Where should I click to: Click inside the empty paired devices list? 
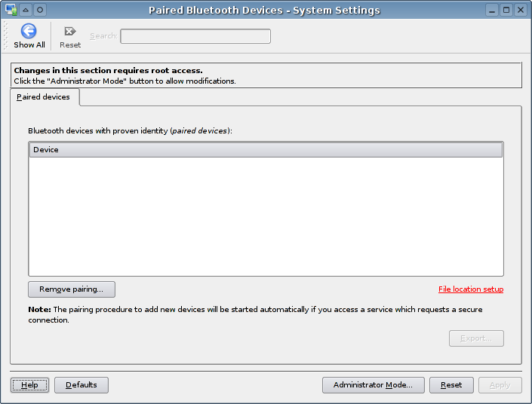266,217
